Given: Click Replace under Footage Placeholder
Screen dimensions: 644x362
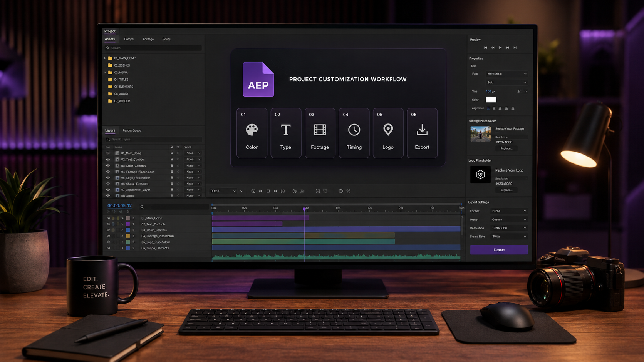Looking at the screenshot, I should coord(506,148).
